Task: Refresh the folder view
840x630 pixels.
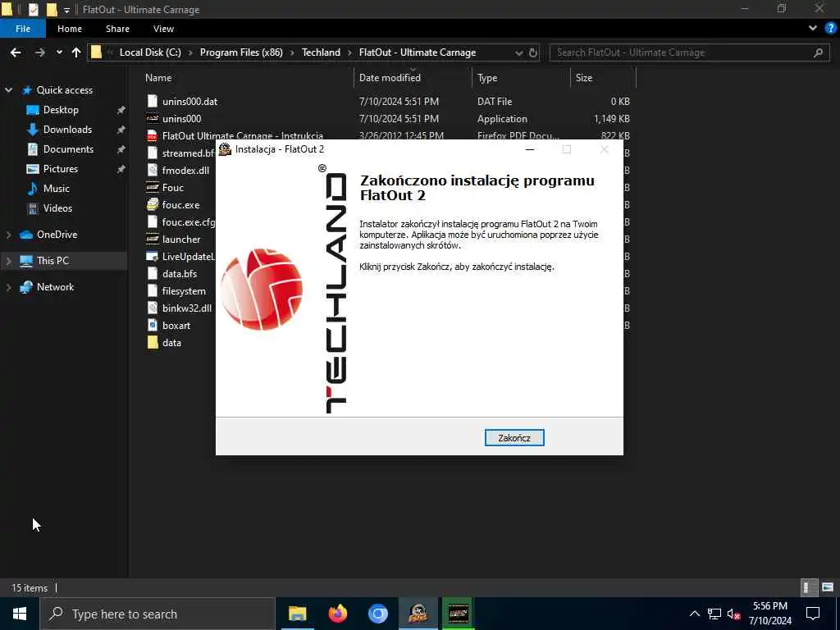Action: [532, 52]
